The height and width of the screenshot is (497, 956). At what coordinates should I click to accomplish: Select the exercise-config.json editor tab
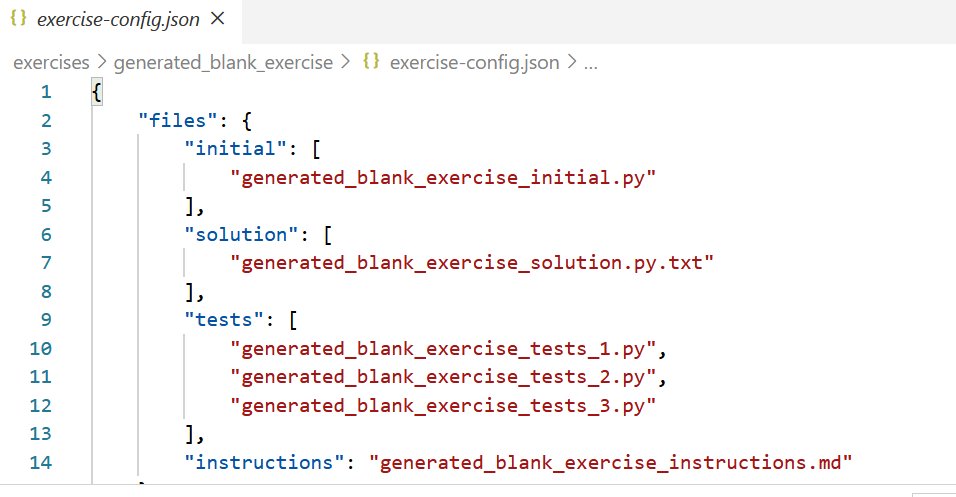[116, 19]
